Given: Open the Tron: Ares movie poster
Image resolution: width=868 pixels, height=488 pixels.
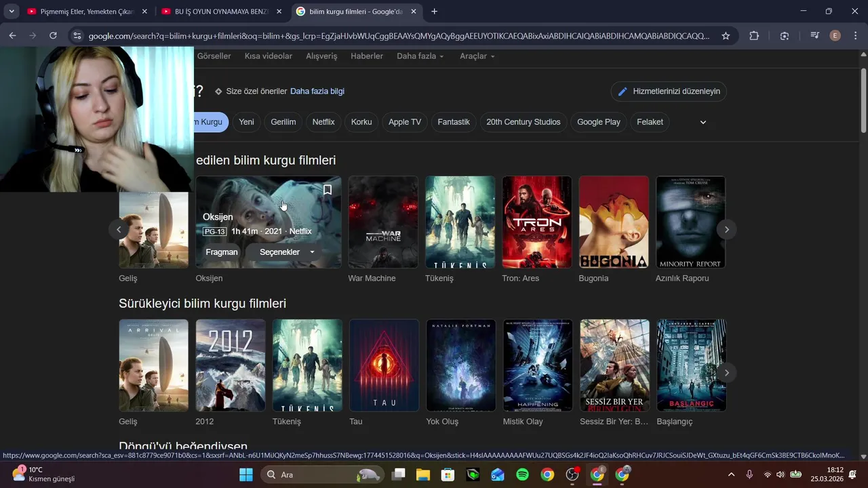Looking at the screenshot, I should coord(536,222).
